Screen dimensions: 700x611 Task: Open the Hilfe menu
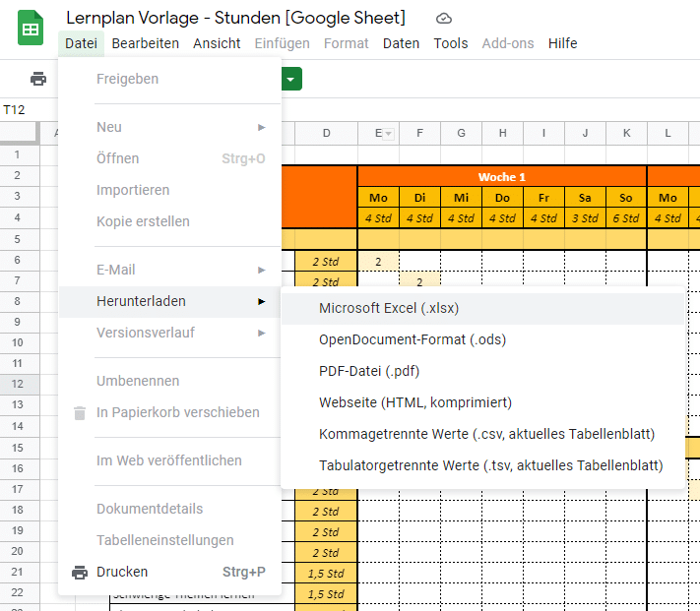pos(562,43)
